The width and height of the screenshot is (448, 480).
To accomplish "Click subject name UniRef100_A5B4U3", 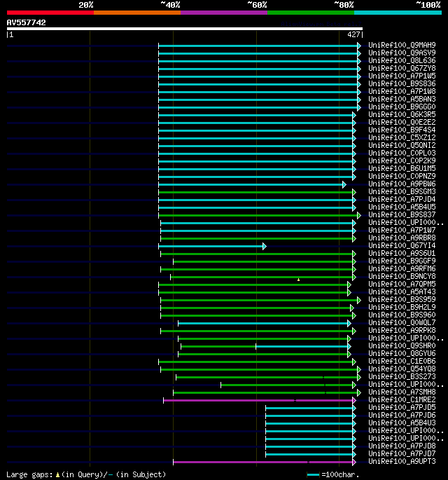I will pyautogui.click(x=402, y=423).
